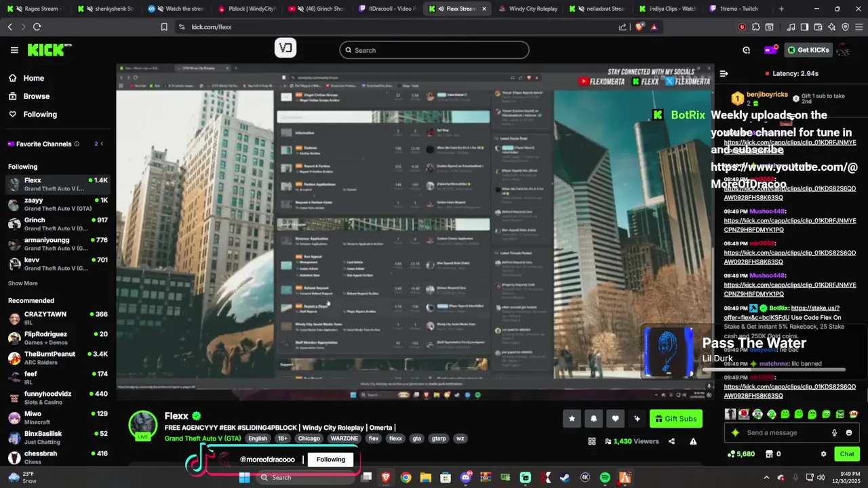Open Spotify from the taskbar
Image resolution: width=868 pixels, height=488 pixels.
click(605, 478)
